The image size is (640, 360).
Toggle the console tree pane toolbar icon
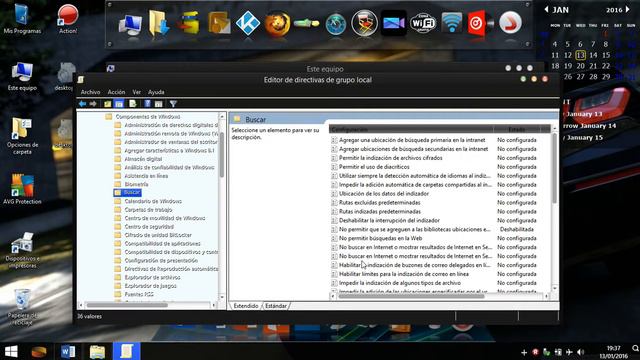119,104
